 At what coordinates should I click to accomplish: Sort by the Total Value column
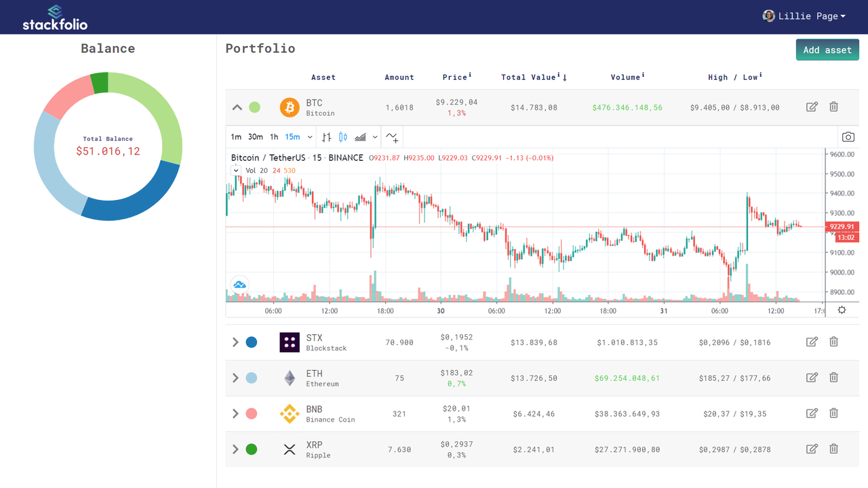[x=534, y=77]
